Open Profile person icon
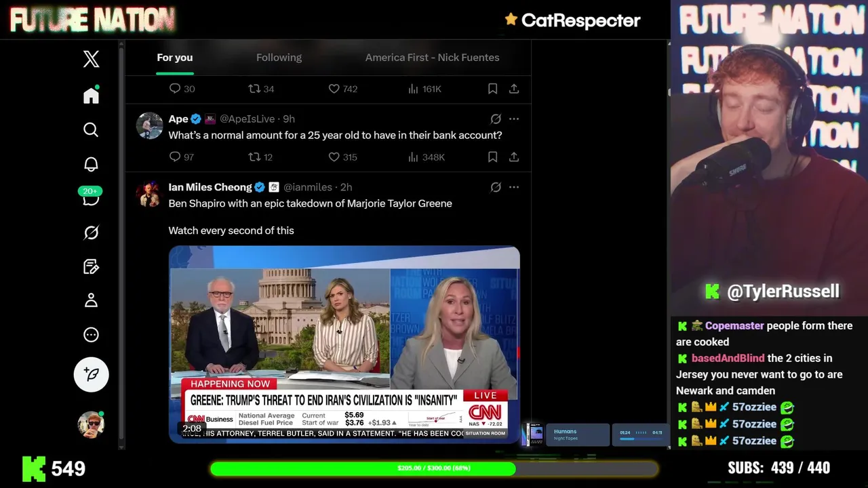Screen dimensions: 868x488 91,300
